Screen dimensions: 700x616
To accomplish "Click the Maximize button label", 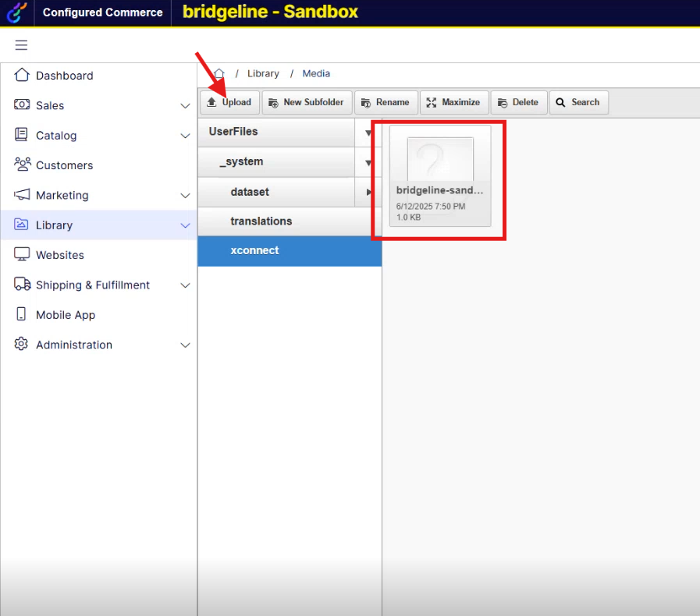I will pyautogui.click(x=460, y=102).
